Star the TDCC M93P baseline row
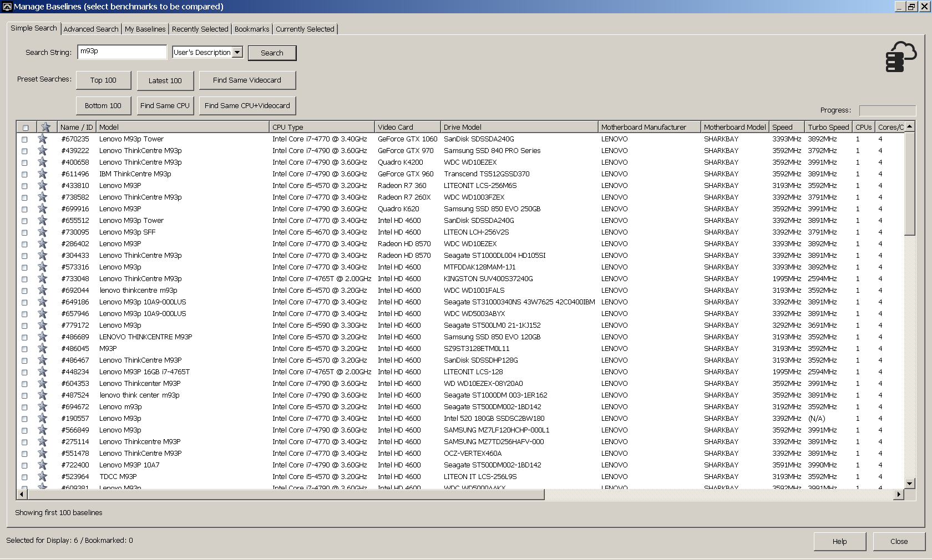The width and height of the screenshot is (932, 560). coord(43,477)
